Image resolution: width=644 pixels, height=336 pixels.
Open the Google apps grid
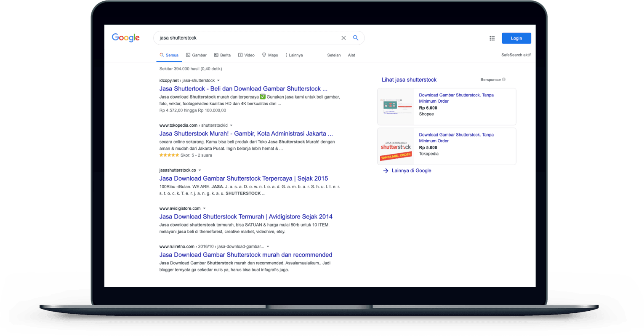point(492,38)
